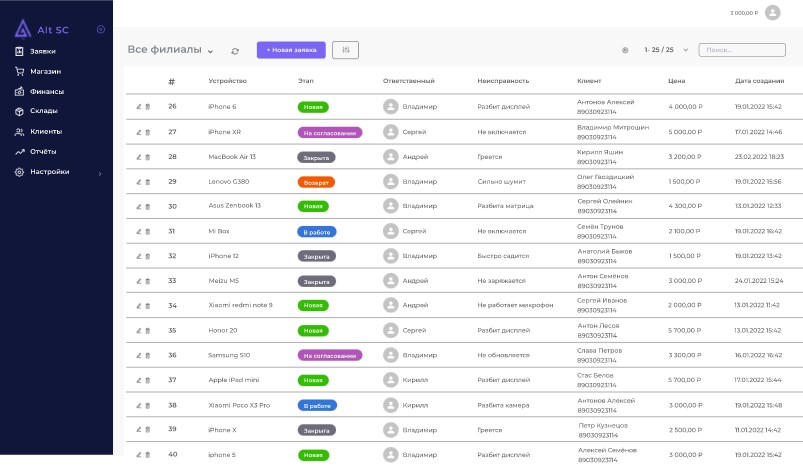Image resolution: width=803 pixels, height=467 pixels.
Task: Open the user avatar in top right
Action: [x=772, y=12]
